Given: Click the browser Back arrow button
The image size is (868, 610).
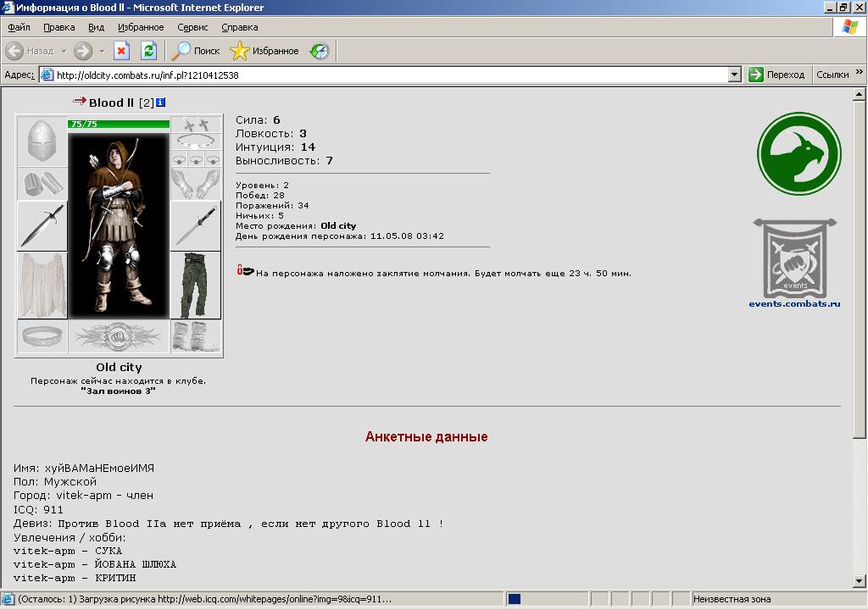Looking at the screenshot, I should click(14, 51).
